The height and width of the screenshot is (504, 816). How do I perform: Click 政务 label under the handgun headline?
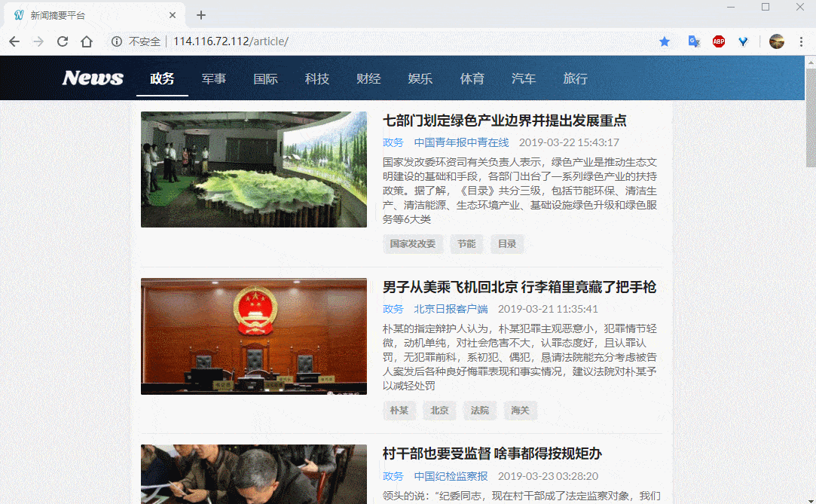(393, 309)
